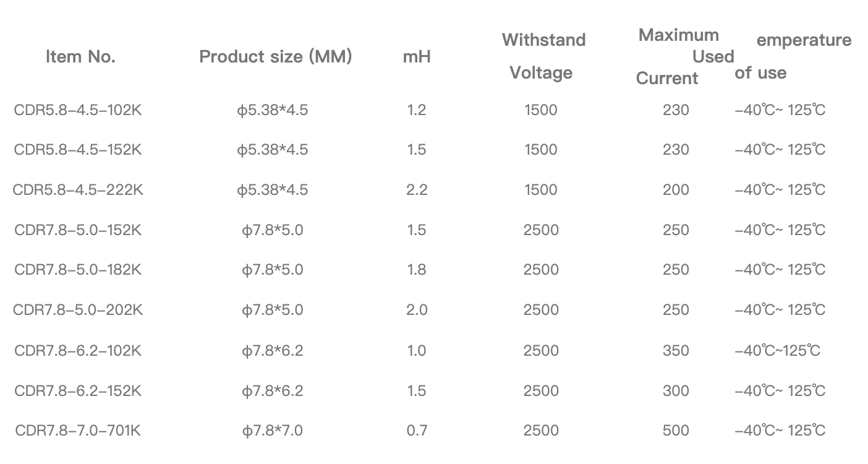Select item CDR5.8-4.5-152K
868x464 pixels.
[x=78, y=150]
